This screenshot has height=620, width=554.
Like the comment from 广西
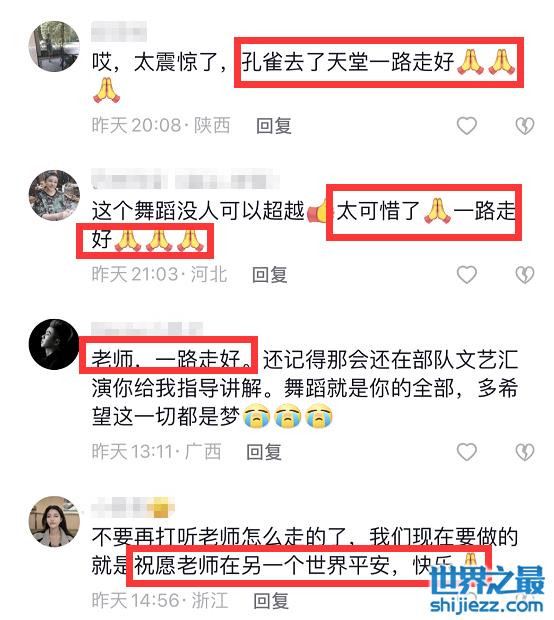coord(467,452)
